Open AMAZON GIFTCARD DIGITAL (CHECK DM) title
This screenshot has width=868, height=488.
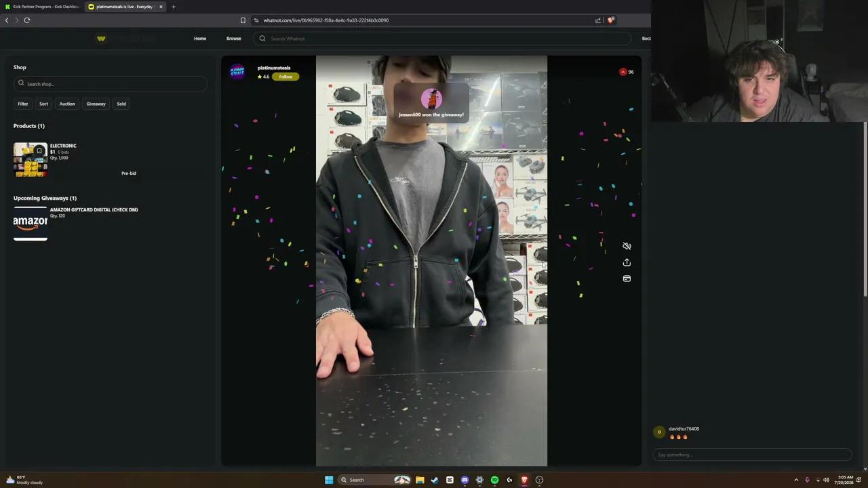click(94, 210)
